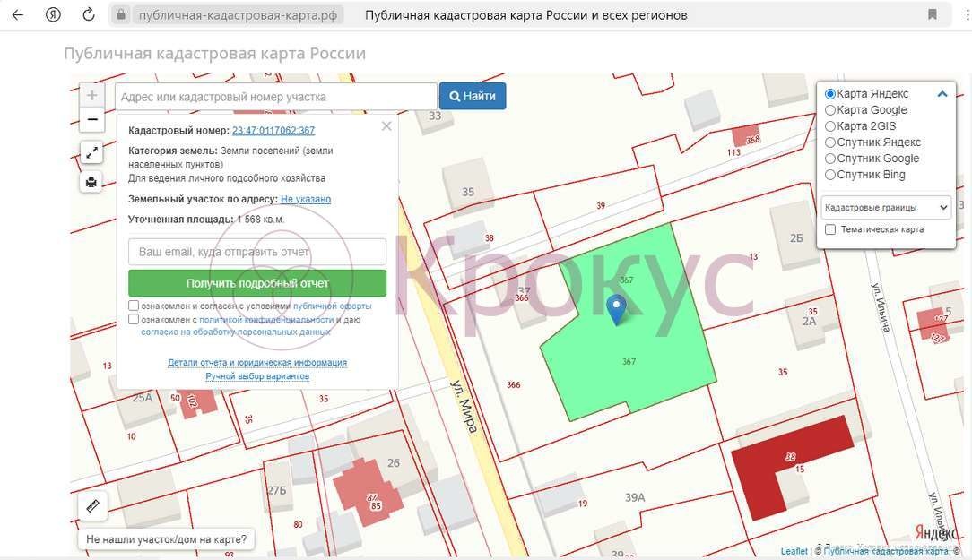Click the Не указано address link
This screenshot has height=560, width=972.
click(x=306, y=199)
